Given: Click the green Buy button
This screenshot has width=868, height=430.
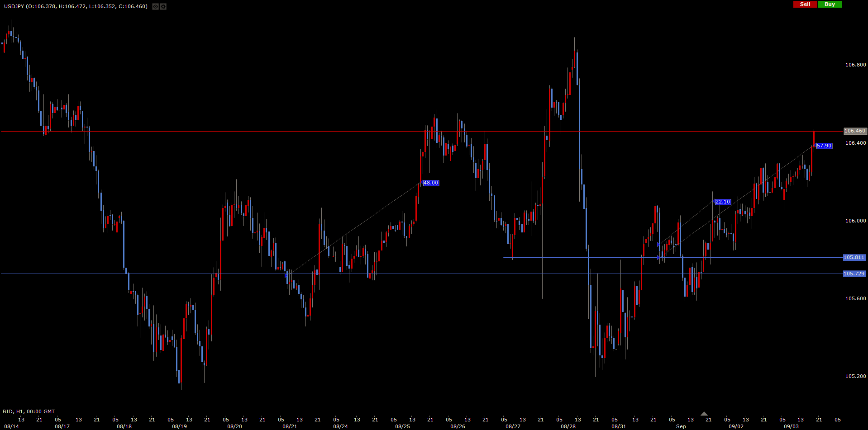Looking at the screenshot, I should coord(830,4).
